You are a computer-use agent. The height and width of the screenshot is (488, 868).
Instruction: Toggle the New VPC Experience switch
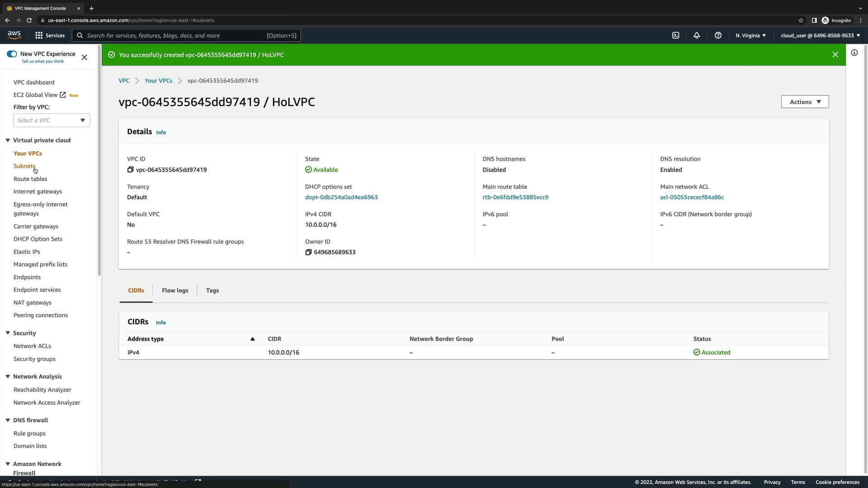pyautogui.click(x=12, y=54)
